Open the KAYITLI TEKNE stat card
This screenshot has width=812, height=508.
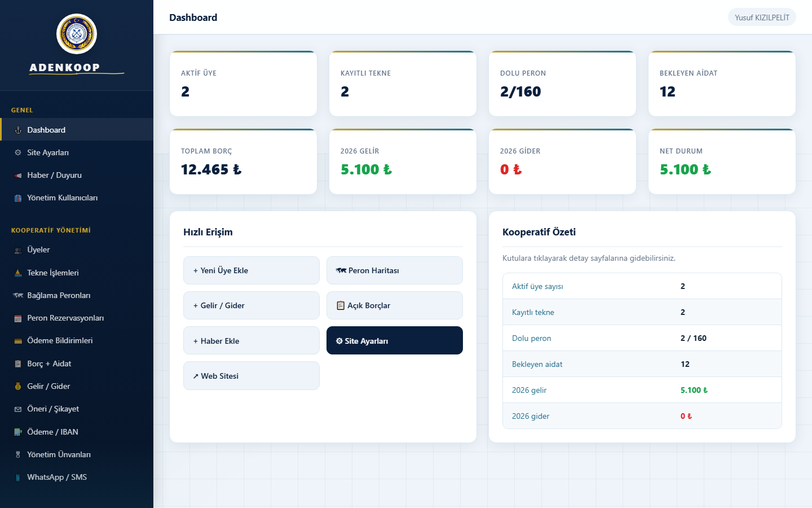click(403, 84)
